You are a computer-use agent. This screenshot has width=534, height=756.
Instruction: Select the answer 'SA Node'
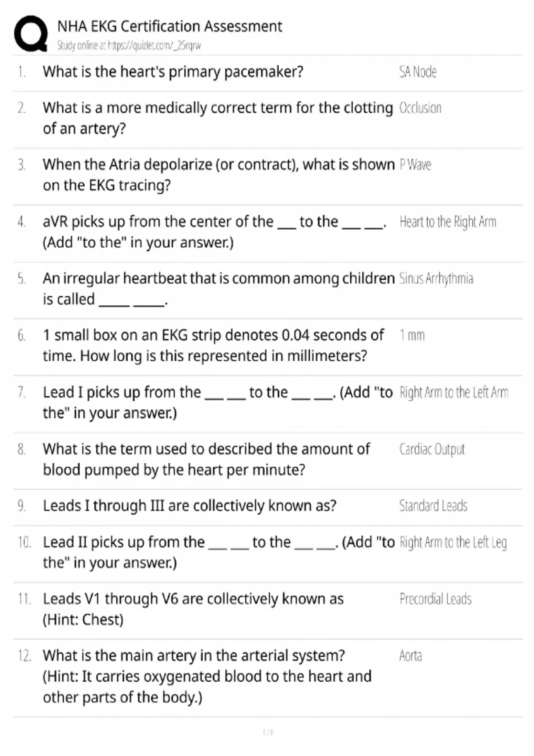coord(418,72)
